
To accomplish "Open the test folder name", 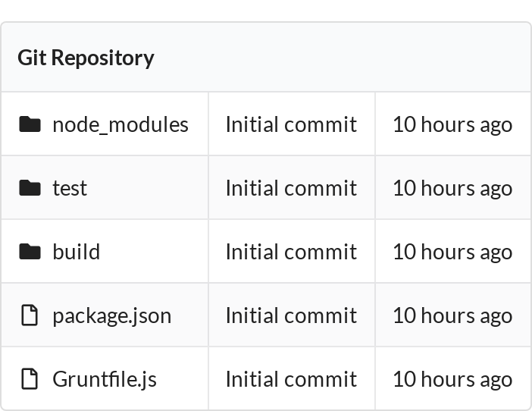I will [70, 188].
